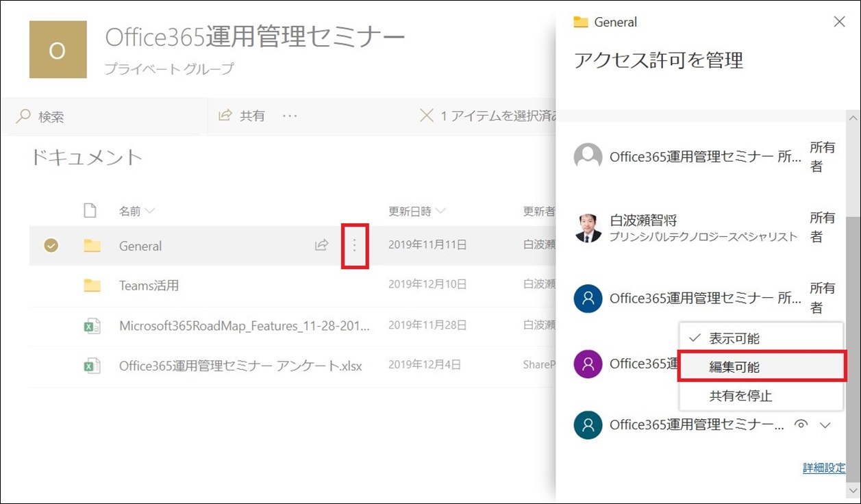Click the purple group avatar icon
Screen dimensions: 861x504
[x=588, y=364]
